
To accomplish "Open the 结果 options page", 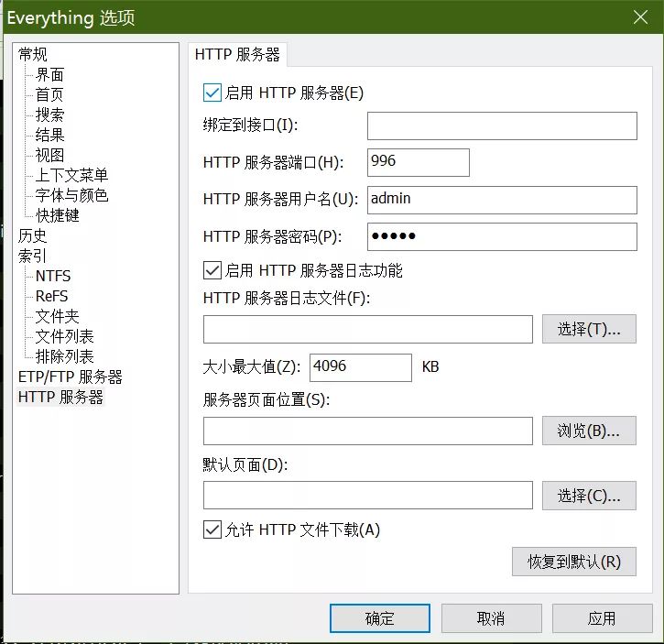I will (50, 135).
